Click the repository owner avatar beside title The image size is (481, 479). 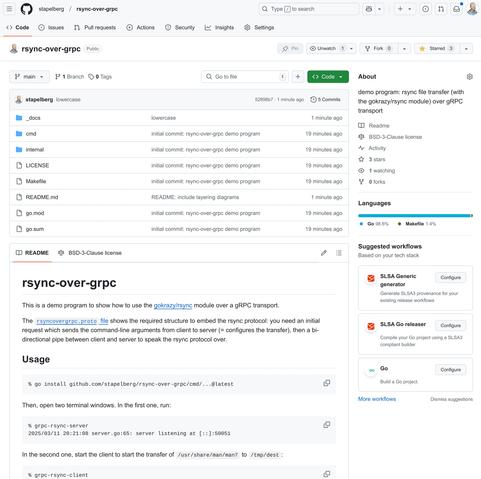[14, 49]
